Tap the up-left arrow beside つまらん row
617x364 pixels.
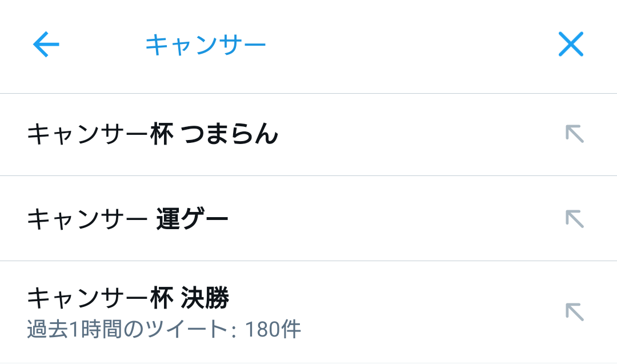(x=575, y=134)
